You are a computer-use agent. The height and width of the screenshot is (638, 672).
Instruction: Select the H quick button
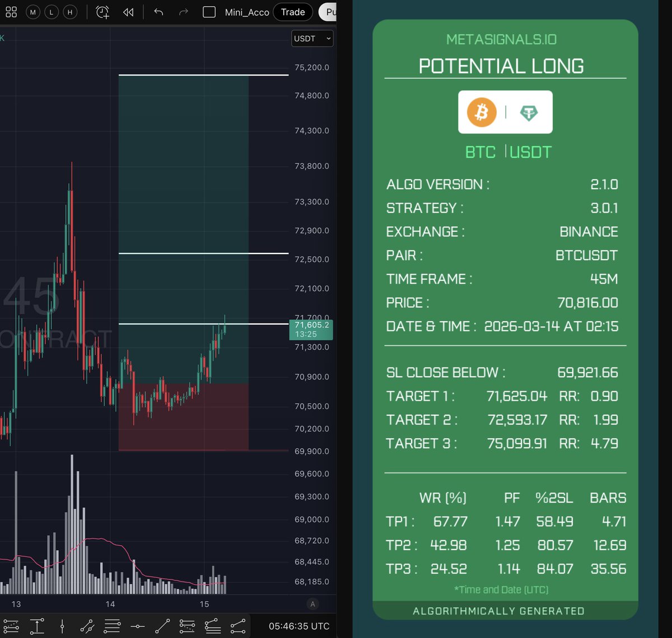70,12
